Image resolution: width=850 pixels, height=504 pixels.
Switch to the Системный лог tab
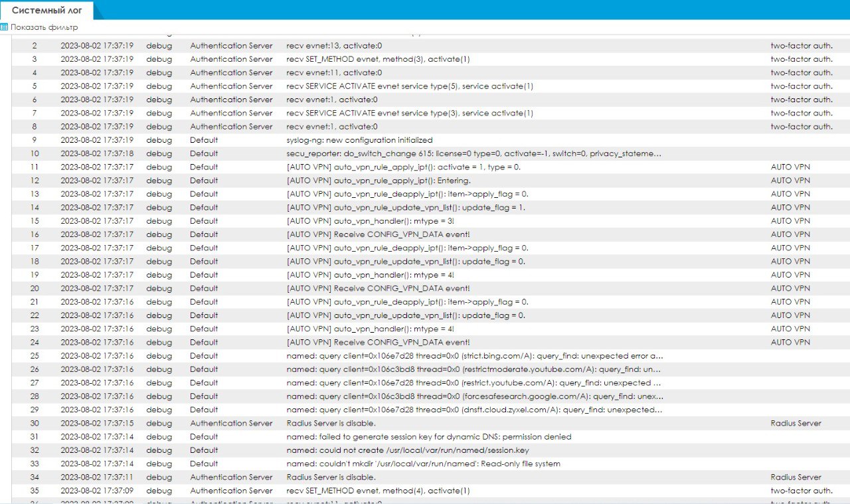point(47,10)
